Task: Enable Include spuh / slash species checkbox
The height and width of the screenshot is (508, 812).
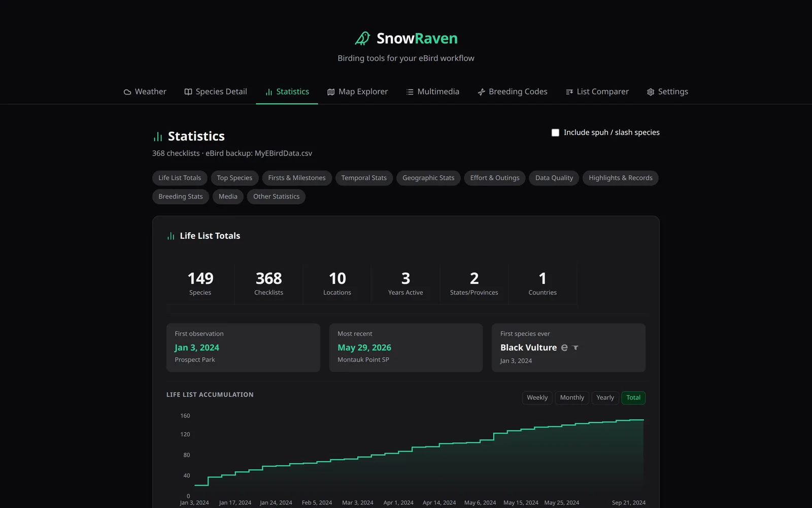Action: [555, 133]
